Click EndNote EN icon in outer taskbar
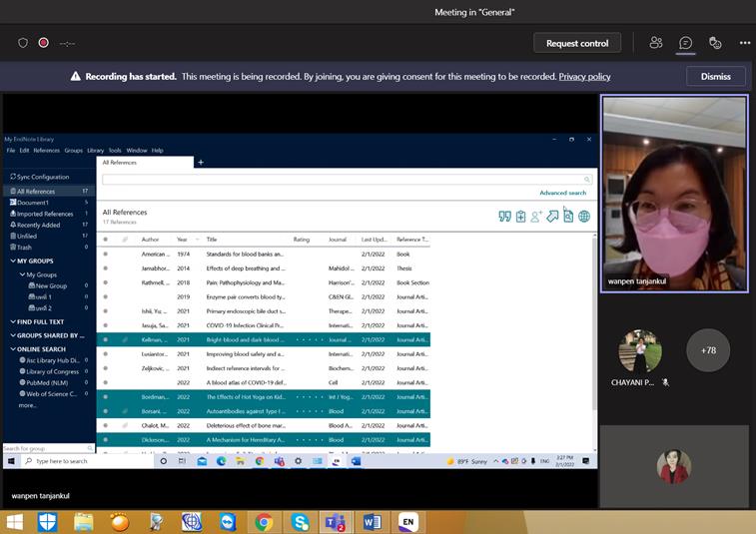The height and width of the screenshot is (534, 756). click(408, 522)
